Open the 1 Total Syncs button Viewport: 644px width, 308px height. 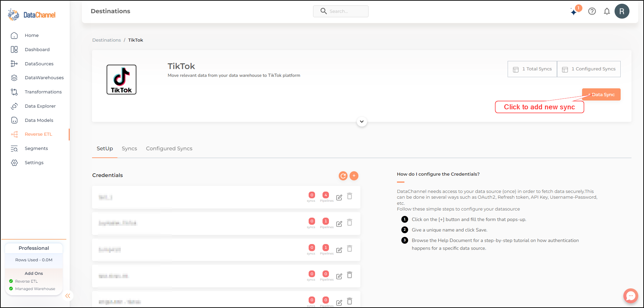pyautogui.click(x=532, y=69)
